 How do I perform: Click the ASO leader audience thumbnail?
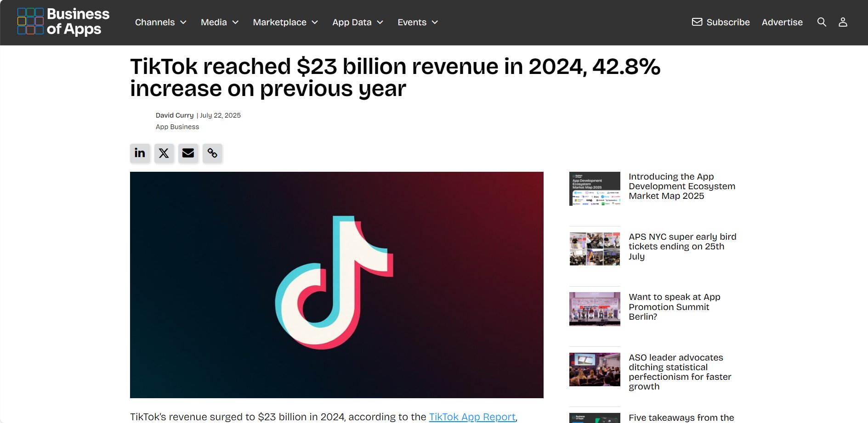pyautogui.click(x=595, y=369)
